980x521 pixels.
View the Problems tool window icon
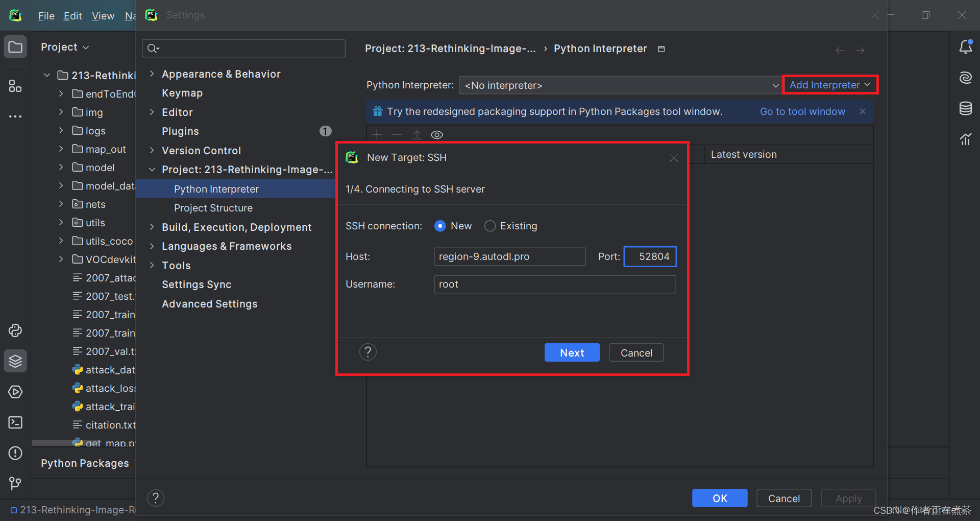click(15, 453)
